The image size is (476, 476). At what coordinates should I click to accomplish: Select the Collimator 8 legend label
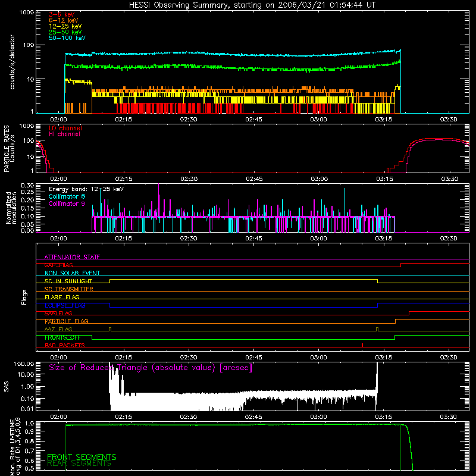point(67,196)
